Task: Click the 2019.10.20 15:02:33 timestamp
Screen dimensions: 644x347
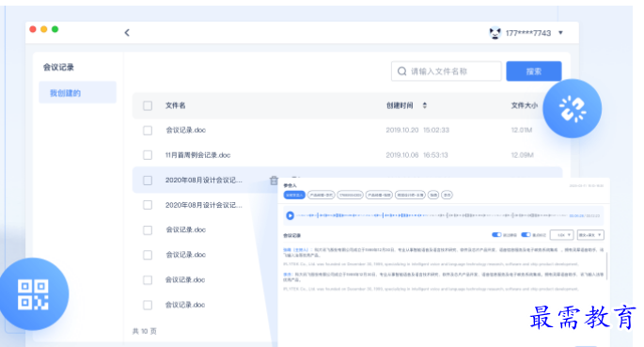Action: pos(417,130)
